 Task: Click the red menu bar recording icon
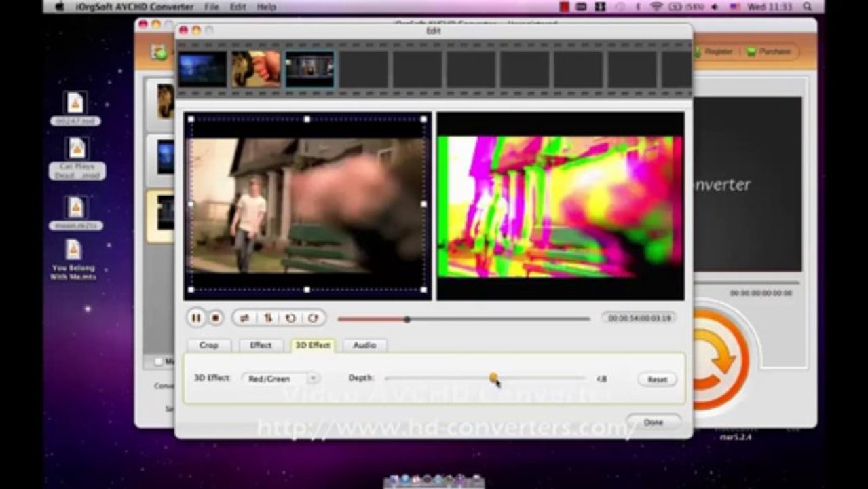pos(565,7)
